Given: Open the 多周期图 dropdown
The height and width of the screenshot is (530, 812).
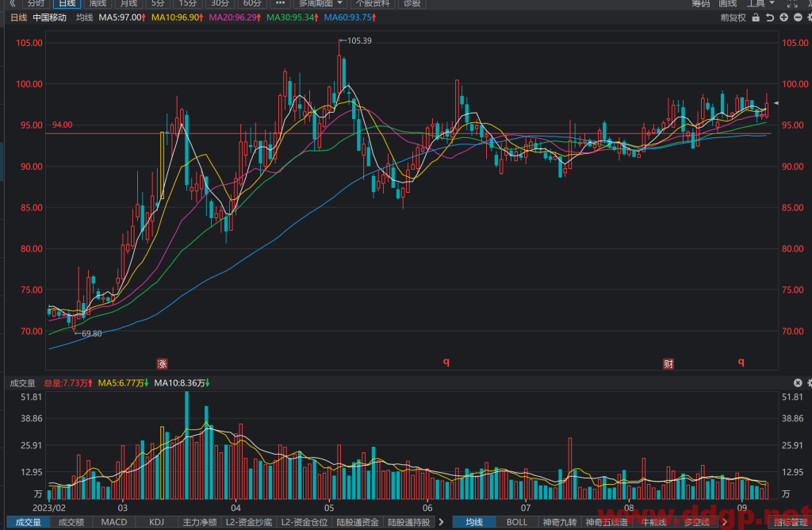Looking at the screenshot, I should [320, 4].
